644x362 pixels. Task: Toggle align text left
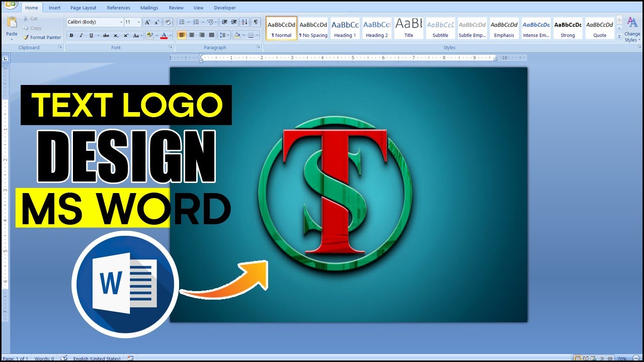(x=182, y=35)
